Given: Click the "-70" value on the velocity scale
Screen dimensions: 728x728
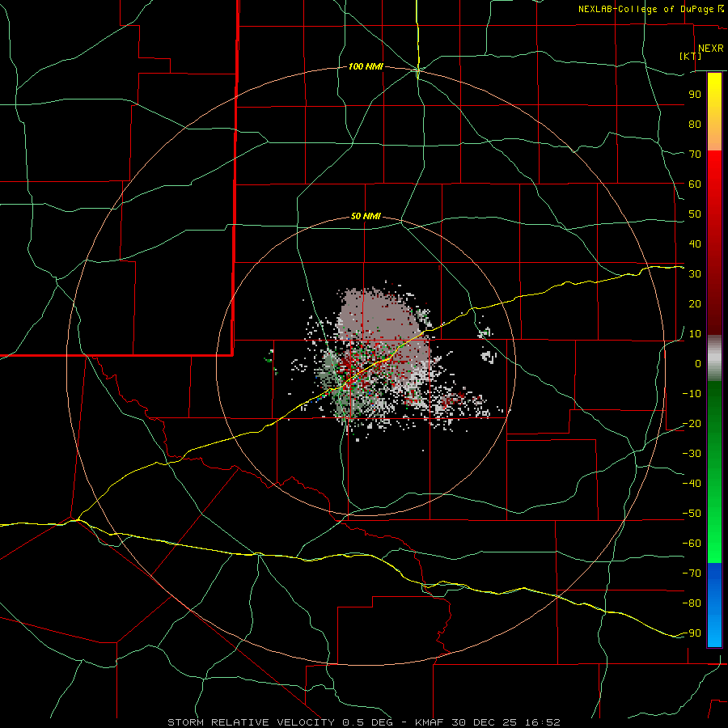Looking at the screenshot, I should (692, 574).
